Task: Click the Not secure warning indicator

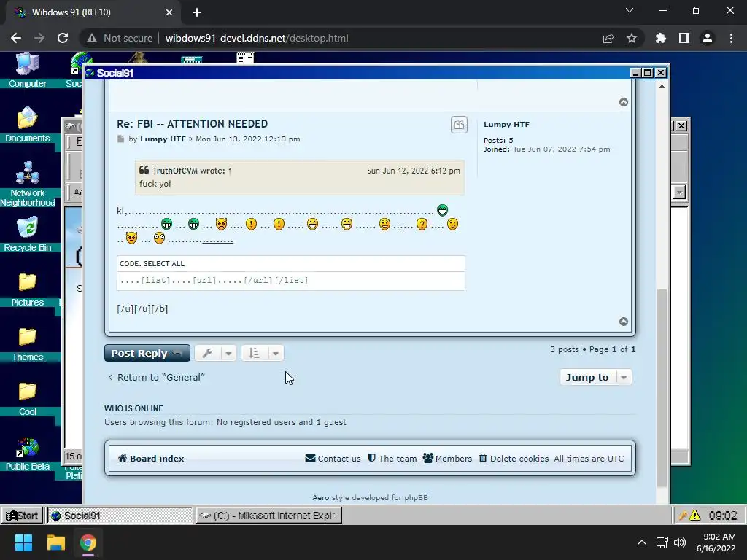Action: tap(120, 38)
